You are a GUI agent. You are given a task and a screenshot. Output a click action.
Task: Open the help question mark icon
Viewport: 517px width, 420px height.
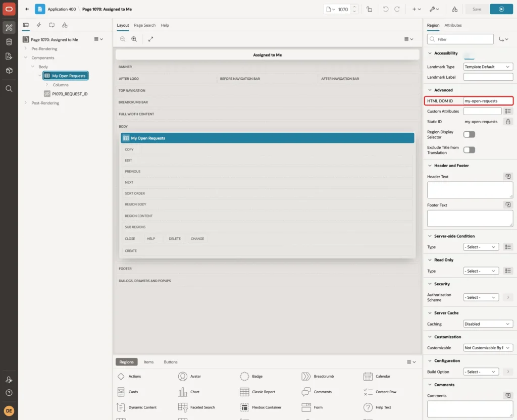pyautogui.click(x=9, y=393)
